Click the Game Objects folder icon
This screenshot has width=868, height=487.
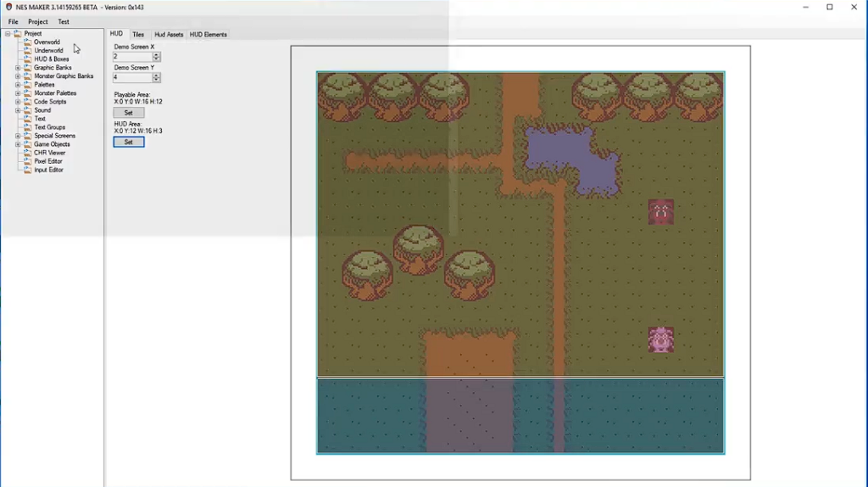tap(27, 144)
